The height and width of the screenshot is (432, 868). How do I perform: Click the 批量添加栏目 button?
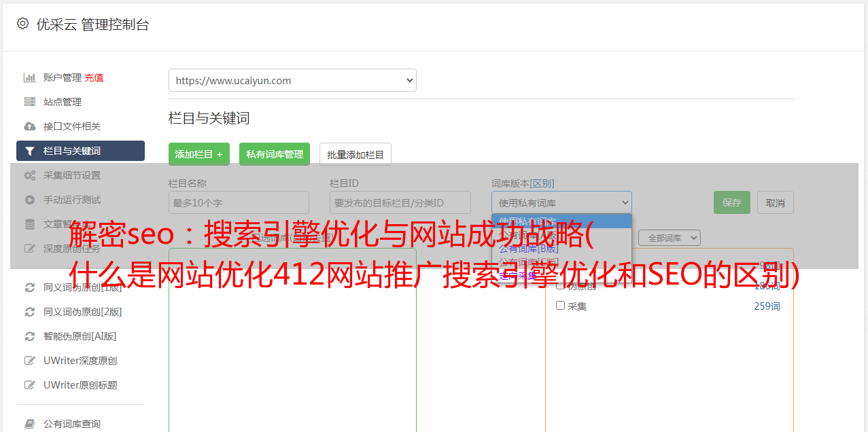(355, 154)
